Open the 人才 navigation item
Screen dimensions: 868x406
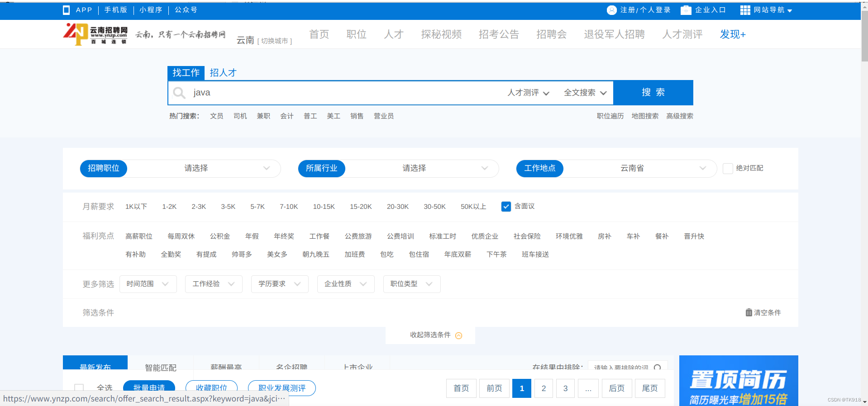click(x=394, y=34)
